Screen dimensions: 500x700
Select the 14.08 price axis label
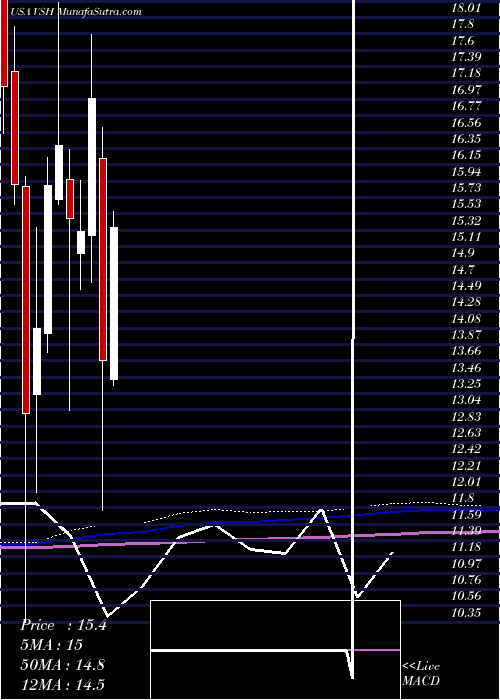point(466,318)
